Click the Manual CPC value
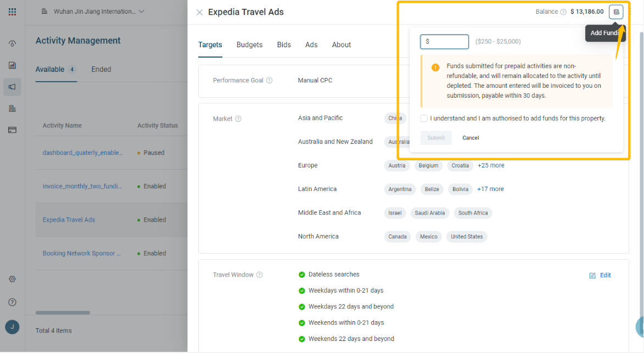 (x=315, y=81)
